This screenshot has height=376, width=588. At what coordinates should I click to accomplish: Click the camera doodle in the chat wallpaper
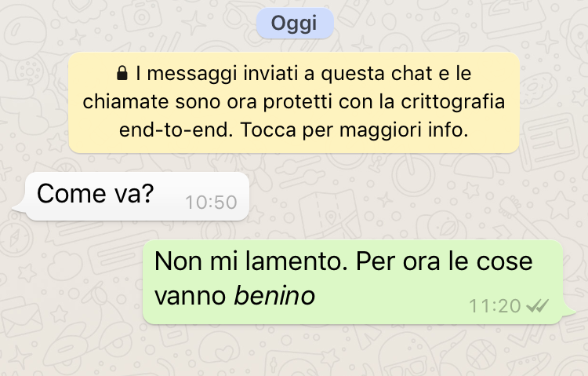coord(140,15)
